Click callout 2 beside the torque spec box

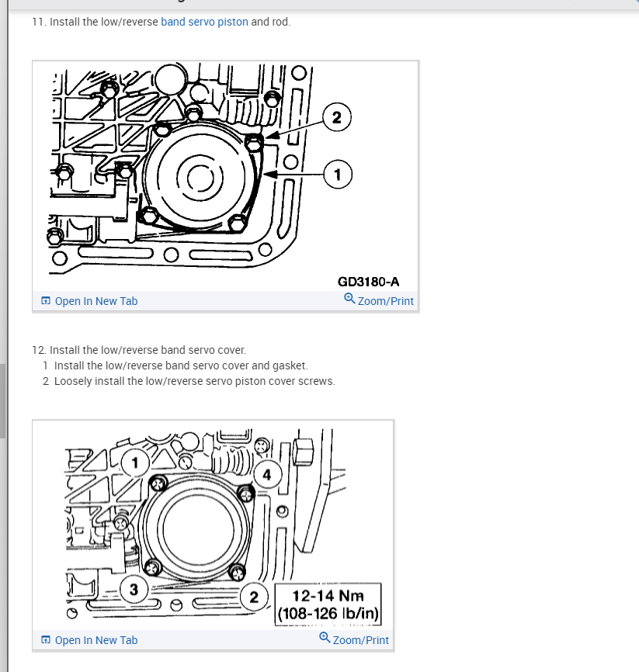pyautogui.click(x=254, y=597)
